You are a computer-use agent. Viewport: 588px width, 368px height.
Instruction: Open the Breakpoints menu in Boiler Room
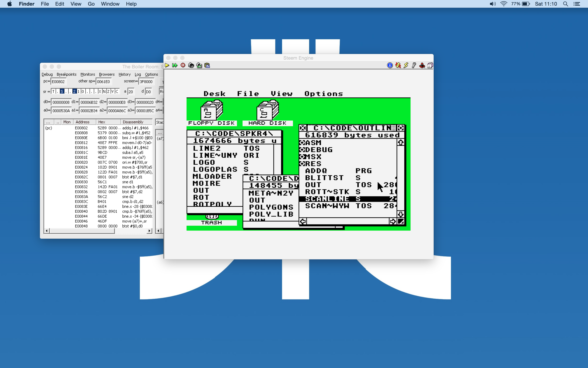(66, 74)
